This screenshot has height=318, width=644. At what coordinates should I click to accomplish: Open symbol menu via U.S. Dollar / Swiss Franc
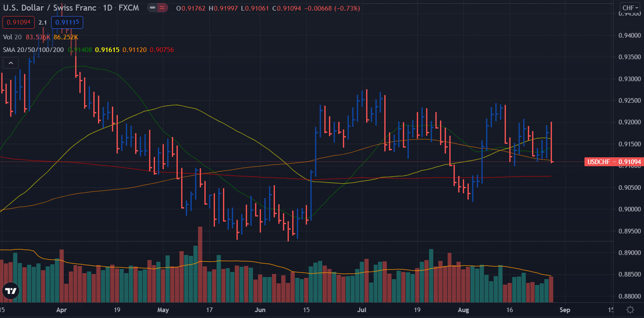click(x=46, y=7)
